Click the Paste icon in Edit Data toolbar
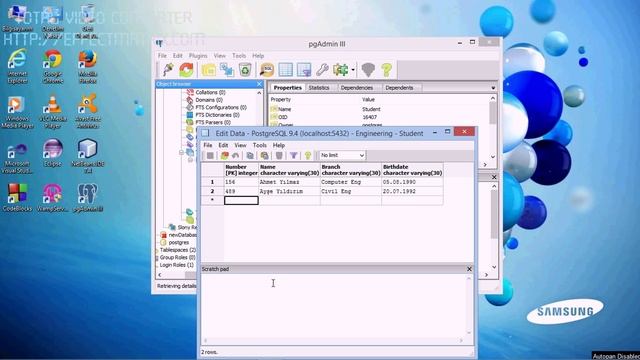Viewport: 640px width, 360px height. [x=264, y=156]
